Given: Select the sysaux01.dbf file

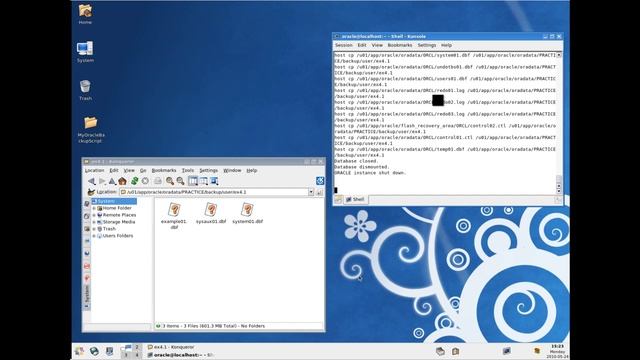Looking at the screenshot, I should 211,213.
